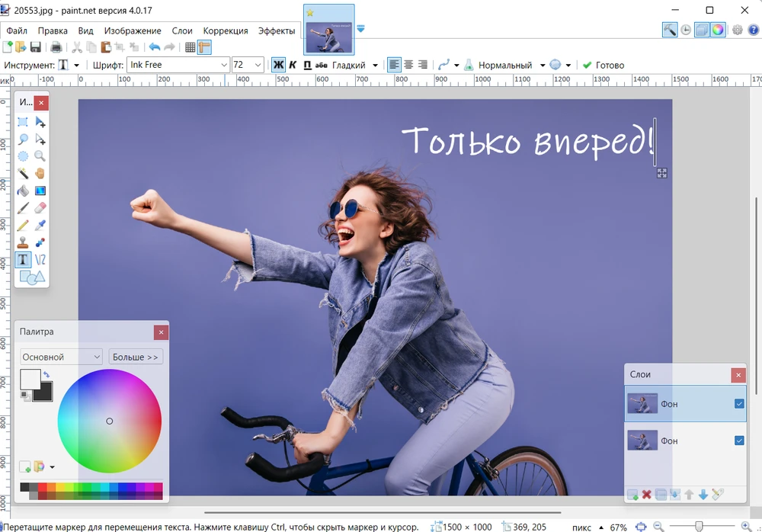Select the Eraser tool in toolbox
Image resolution: width=762 pixels, height=532 pixels.
coord(40,207)
